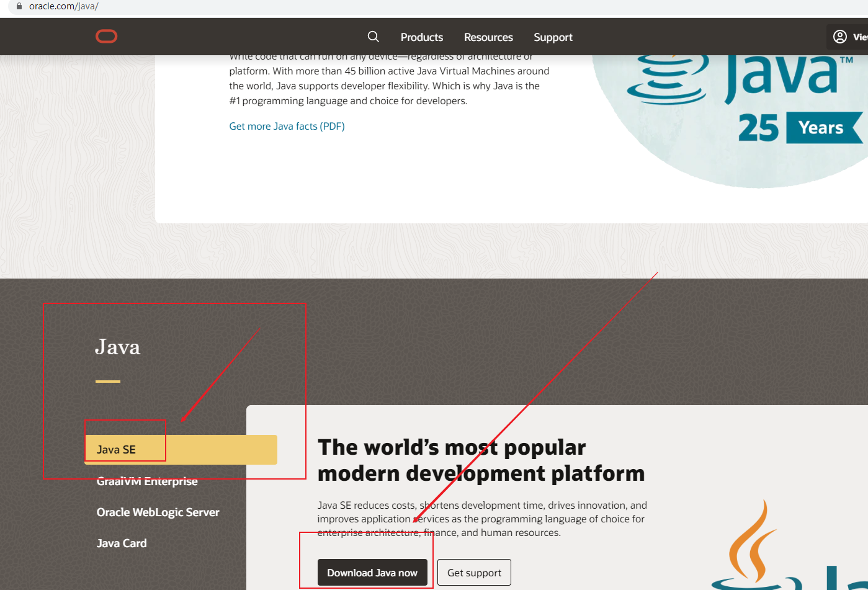Open the Resources menu
This screenshot has width=868, height=590.
488,37
